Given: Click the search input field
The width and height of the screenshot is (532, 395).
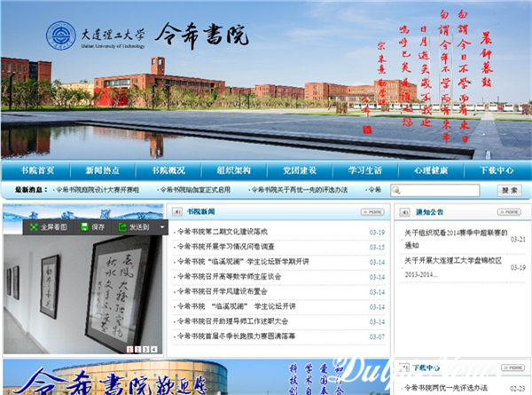Looking at the screenshot, I should tap(435, 190).
